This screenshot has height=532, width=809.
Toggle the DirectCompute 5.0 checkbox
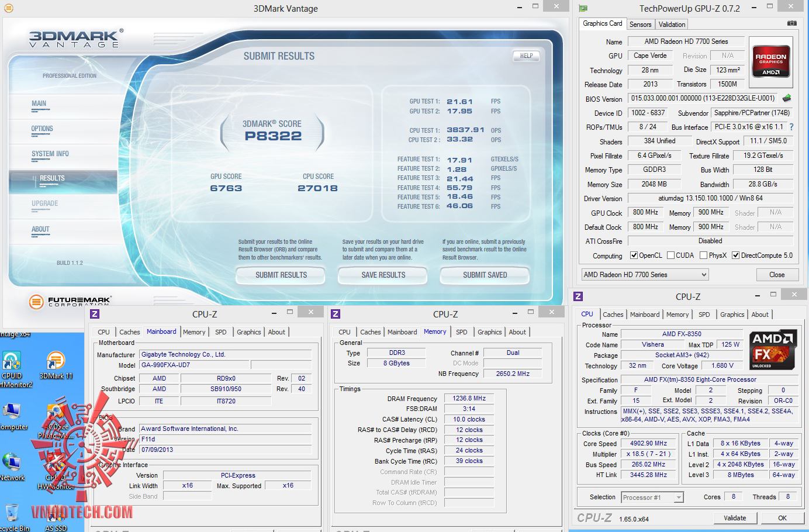tap(735, 255)
